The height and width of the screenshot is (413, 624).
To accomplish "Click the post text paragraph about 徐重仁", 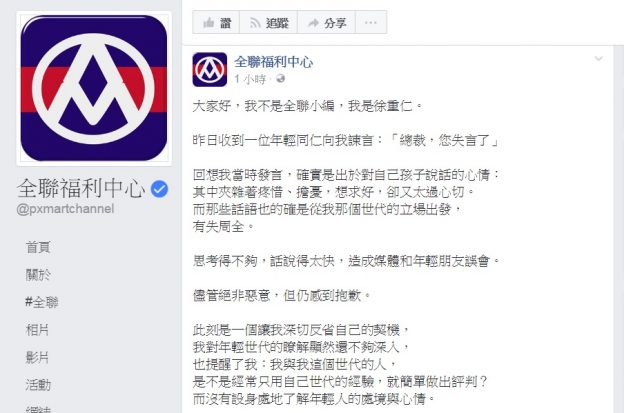I will (307, 106).
